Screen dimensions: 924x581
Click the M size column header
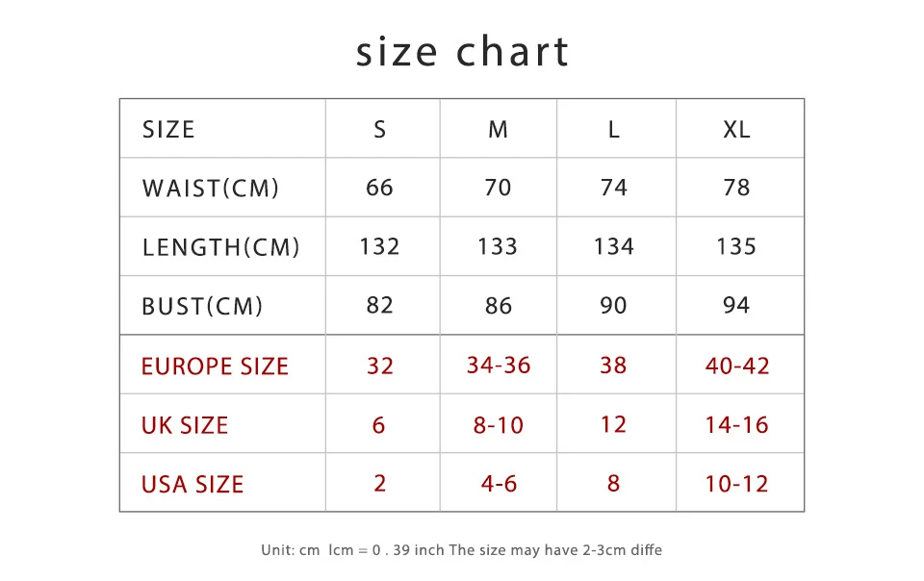[498, 130]
